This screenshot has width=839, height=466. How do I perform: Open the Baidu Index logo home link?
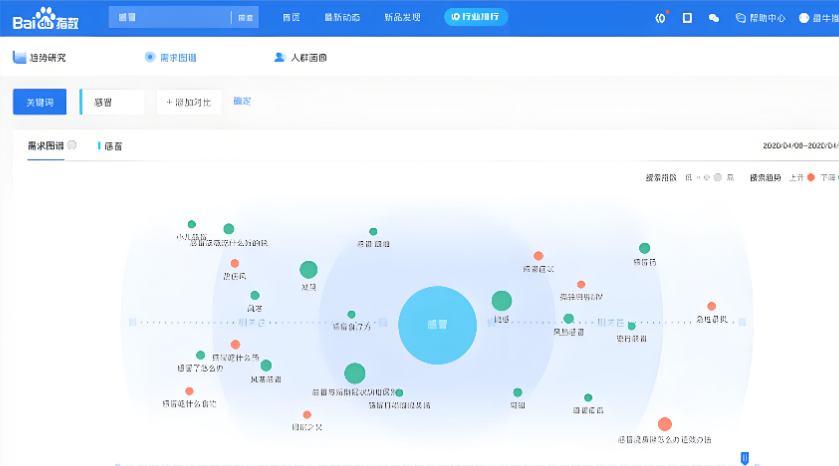coord(45,18)
